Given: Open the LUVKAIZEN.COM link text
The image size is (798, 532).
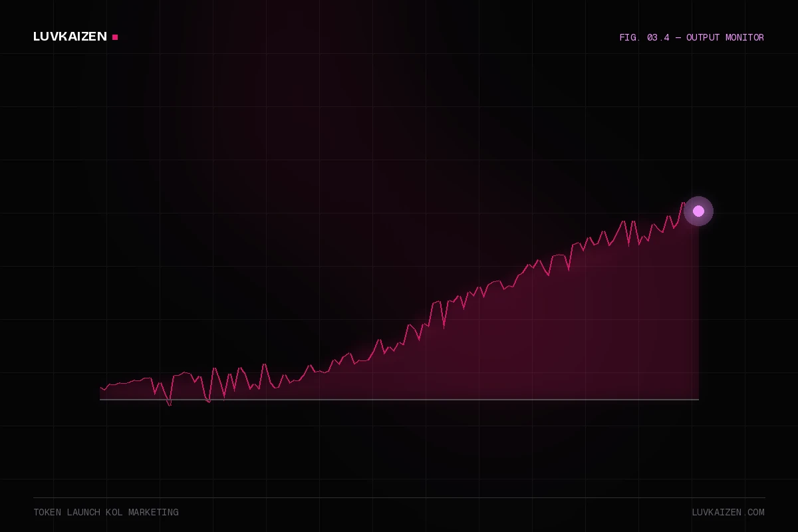Looking at the screenshot, I should pos(728,513).
